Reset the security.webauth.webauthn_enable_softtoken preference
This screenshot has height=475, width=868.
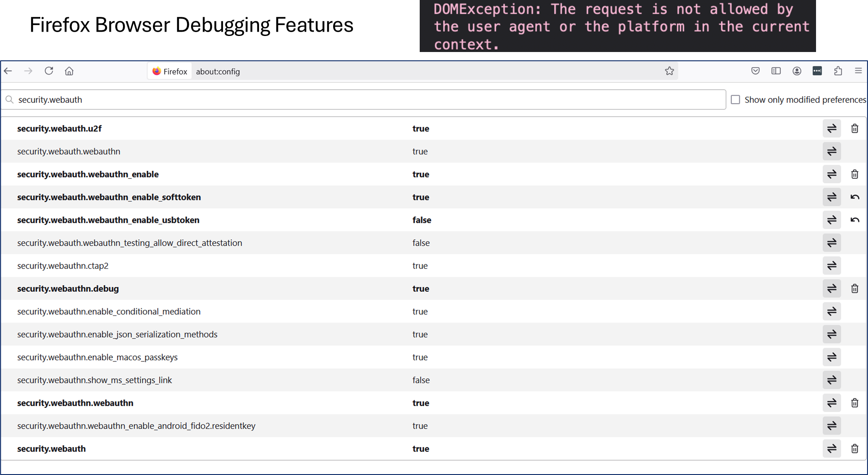(x=855, y=197)
